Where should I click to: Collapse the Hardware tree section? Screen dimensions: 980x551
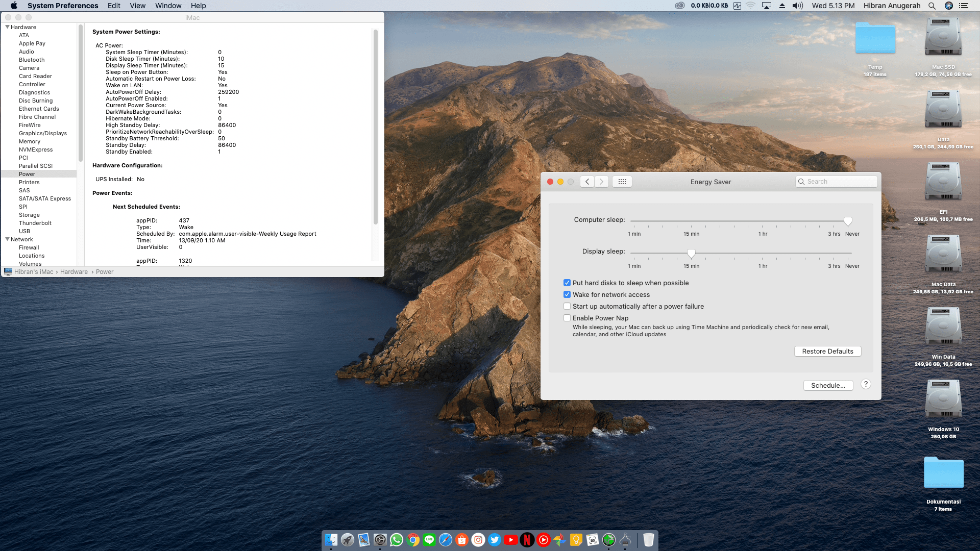coord(7,27)
